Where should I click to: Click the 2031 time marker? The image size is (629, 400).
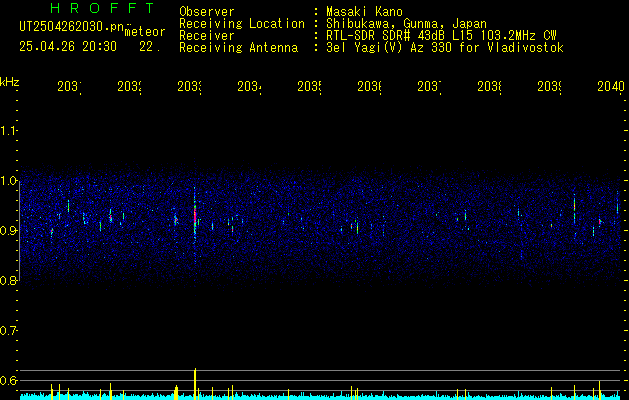coord(69,86)
